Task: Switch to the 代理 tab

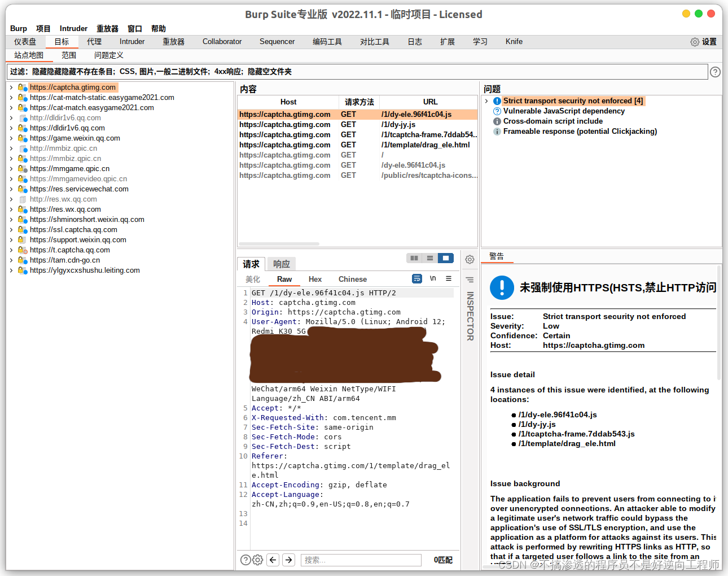Action: [x=94, y=42]
